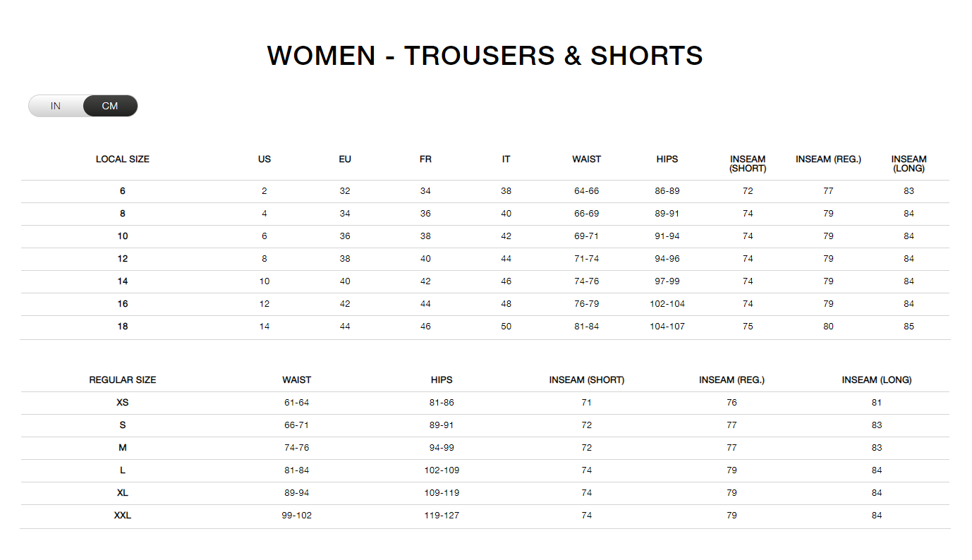Select the HIPS header in top table
This screenshot has height=560, width=972.
point(667,159)
